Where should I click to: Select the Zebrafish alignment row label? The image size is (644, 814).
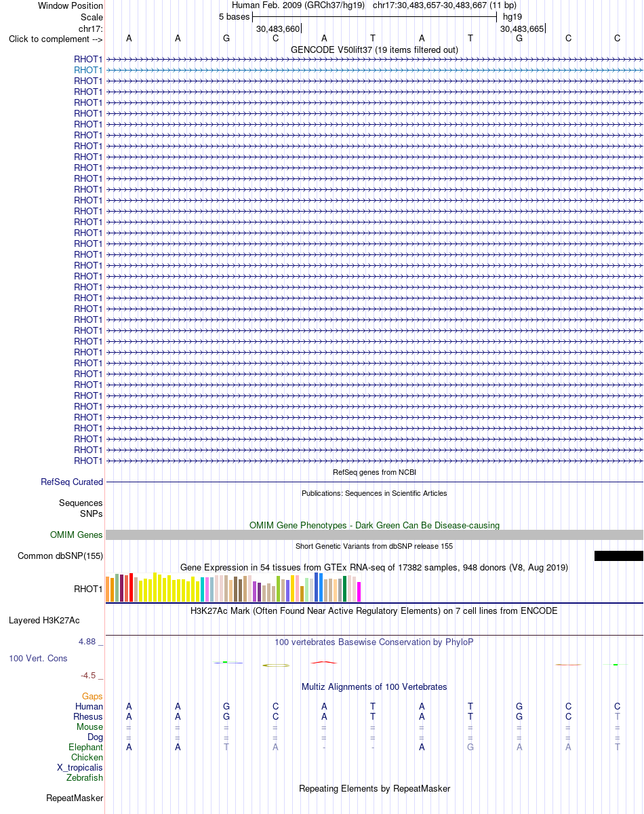(85, 777)
